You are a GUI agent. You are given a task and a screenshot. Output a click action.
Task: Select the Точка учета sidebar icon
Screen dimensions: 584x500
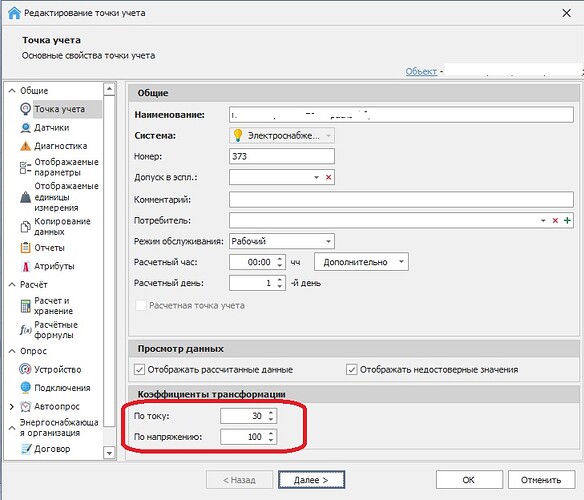(25, 109)
